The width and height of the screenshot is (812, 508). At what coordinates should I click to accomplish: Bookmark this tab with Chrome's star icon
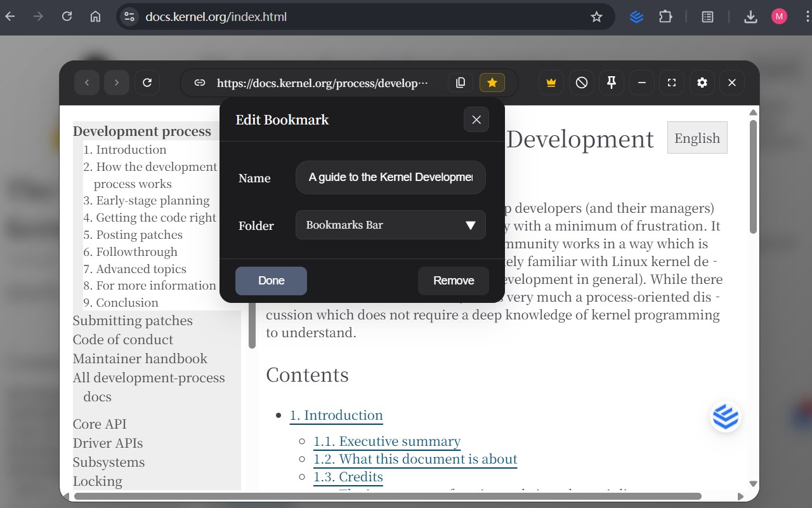596,17
